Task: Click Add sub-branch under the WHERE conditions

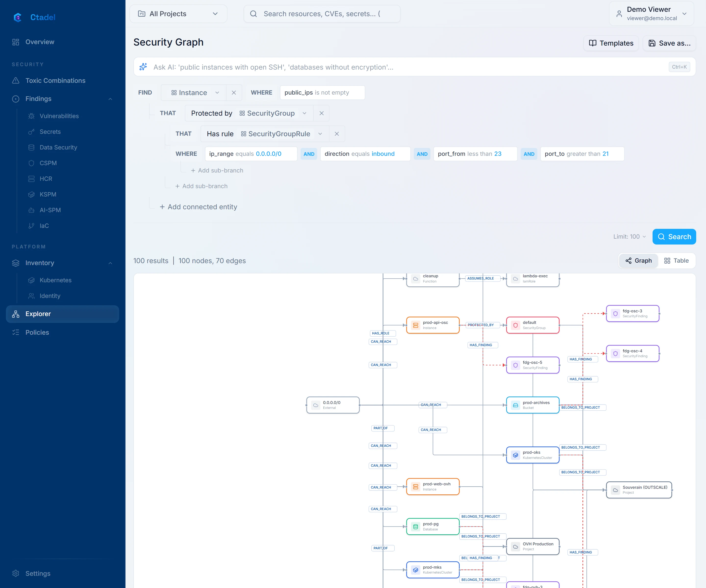Action: [x=217, y=170]
